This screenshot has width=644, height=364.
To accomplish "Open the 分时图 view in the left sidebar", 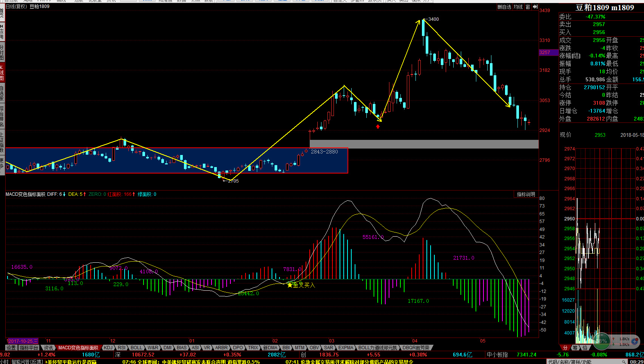I will (2, 52).
